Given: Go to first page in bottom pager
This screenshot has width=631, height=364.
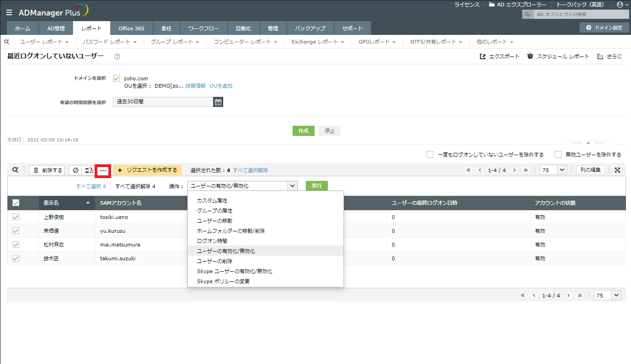Looking at the screenshot, I should pos(523,296).
